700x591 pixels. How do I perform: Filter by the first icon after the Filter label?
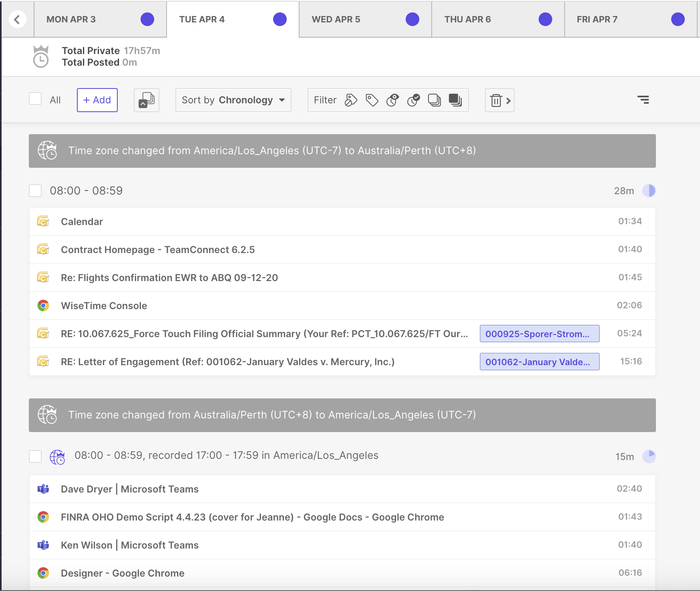point(351,100)
